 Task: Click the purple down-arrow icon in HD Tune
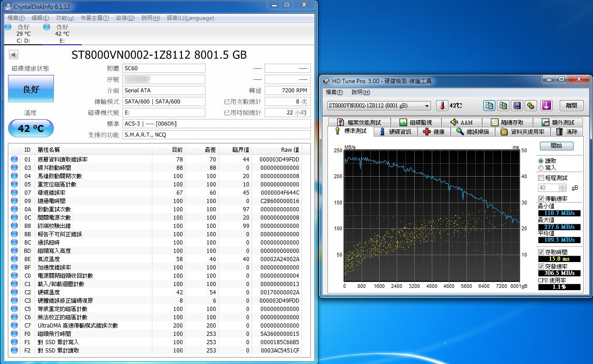(x=546, y=105)
